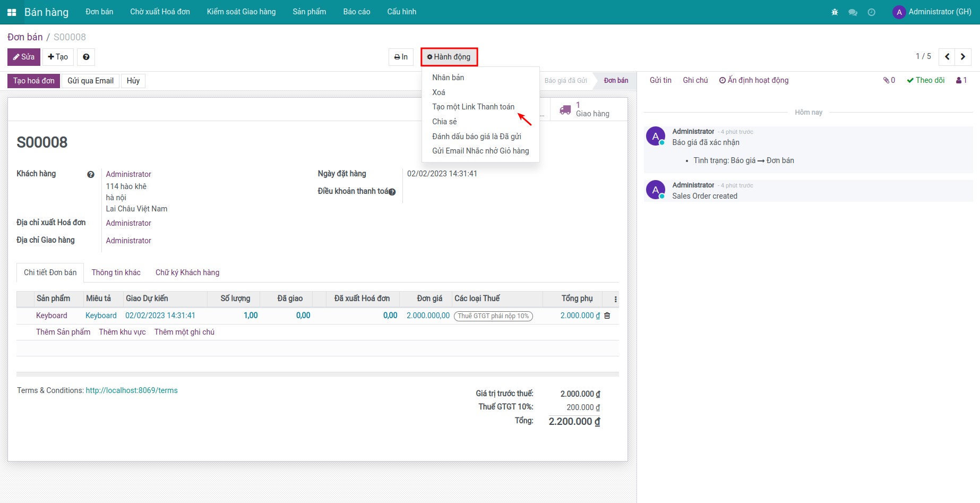Screen dimensions: 980x503
Task: Go to the next record arrow
Action: point(963,57)
